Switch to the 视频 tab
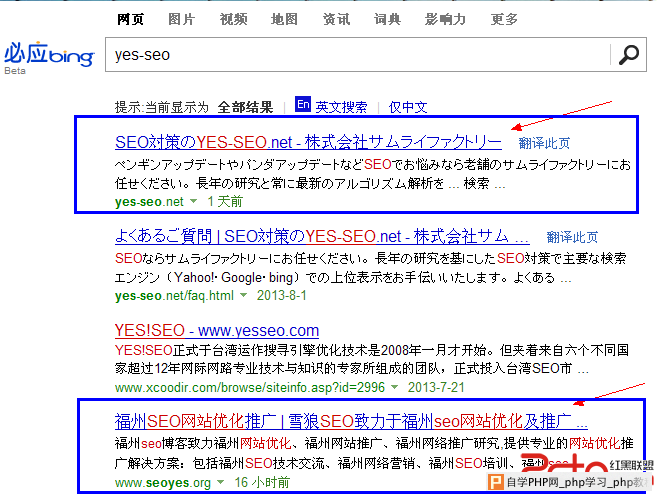Viewport: 657px width, 496px height. (233, 19)
